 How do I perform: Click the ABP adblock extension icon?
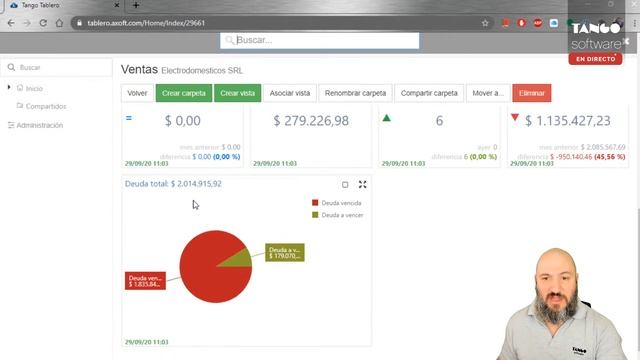click(x=538, y=23)
